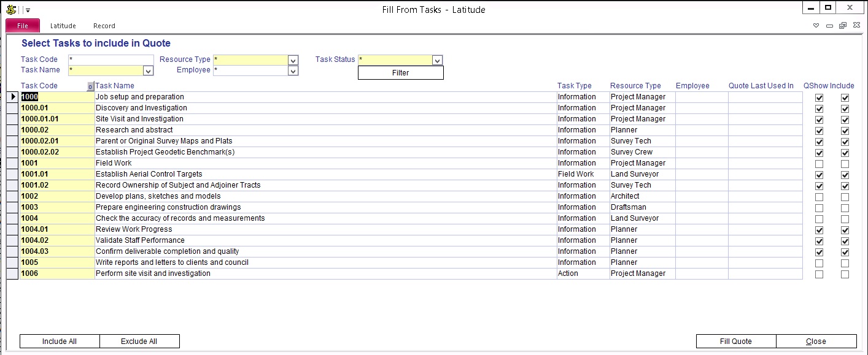Uncheck QShow for Research and abstract
The width and height of the screenshot is (868, 355).
click(819, 131)
